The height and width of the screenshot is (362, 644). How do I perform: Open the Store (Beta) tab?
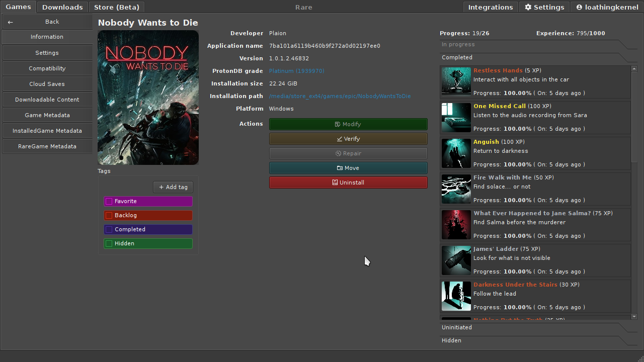[x=117, y=7]
